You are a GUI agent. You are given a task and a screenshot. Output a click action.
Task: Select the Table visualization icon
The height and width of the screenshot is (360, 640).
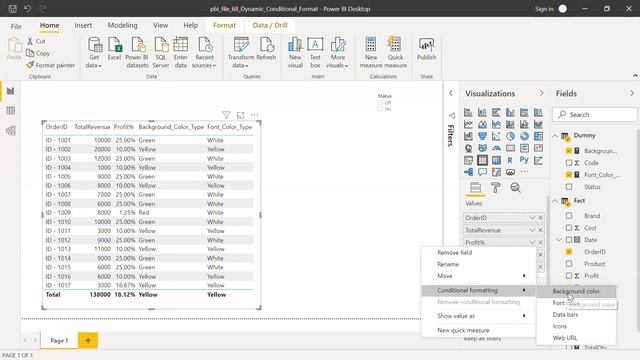coord(482,160)
